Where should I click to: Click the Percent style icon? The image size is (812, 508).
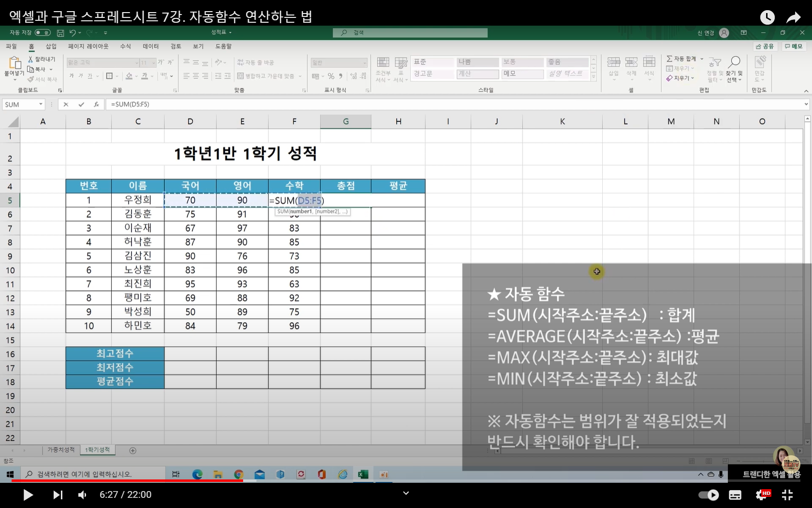(x=331, y=76)
